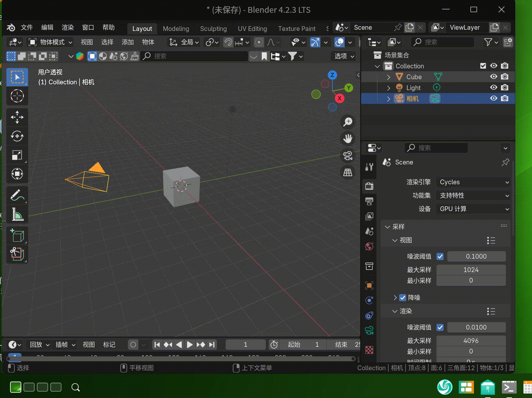Uncheck 降噪 checkbox
The image size is (532, 398).
tap(403, 298)
